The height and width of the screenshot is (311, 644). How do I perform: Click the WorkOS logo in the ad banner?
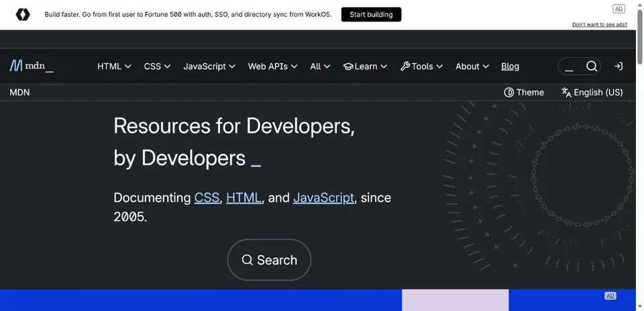[x=23, y=14]
